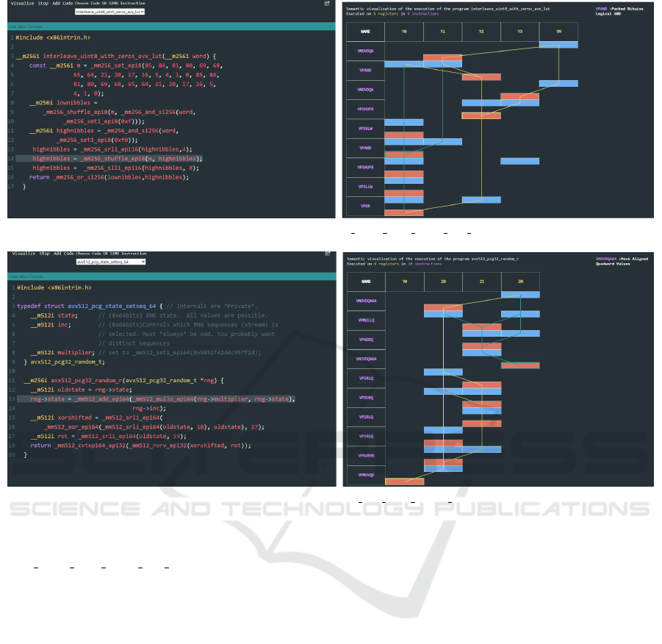
Task: Click Stop in the top editor menu
Action: point(43,4)
